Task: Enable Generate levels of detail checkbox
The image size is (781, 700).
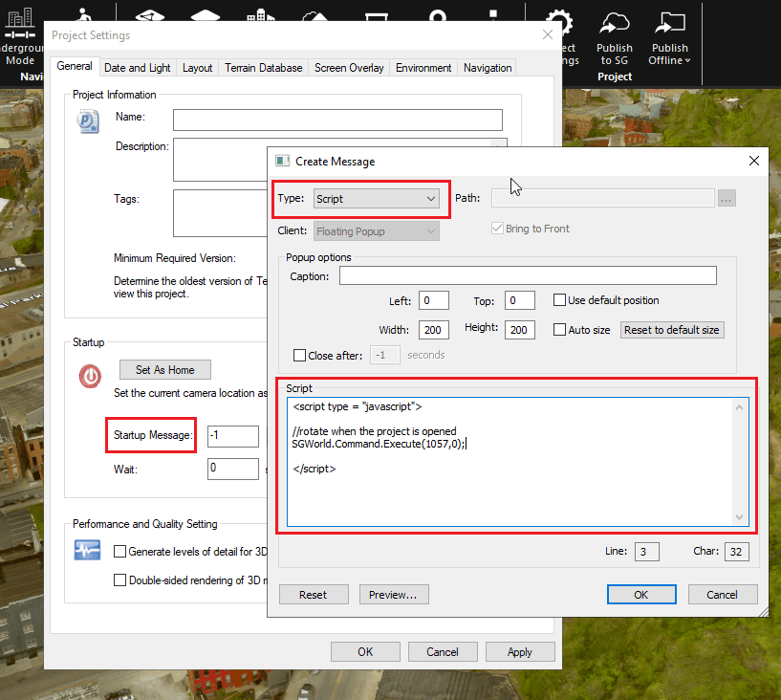Action: (120, 552)
